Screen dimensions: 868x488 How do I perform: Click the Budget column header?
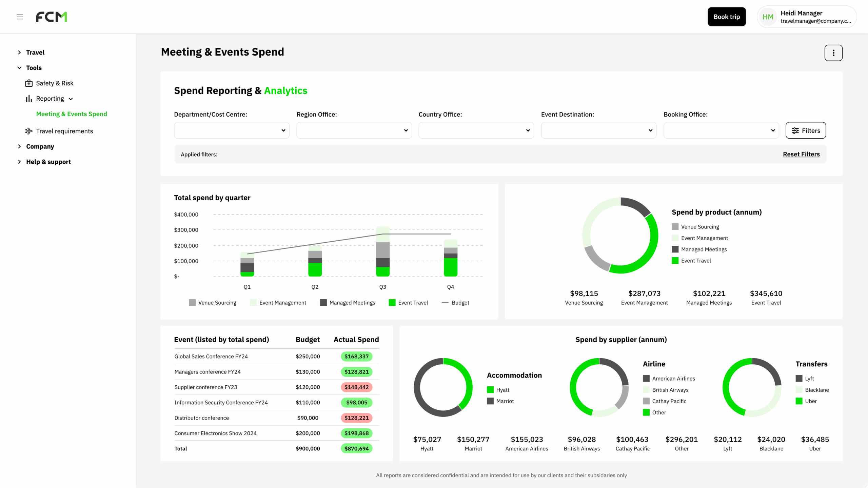[308, 340]
